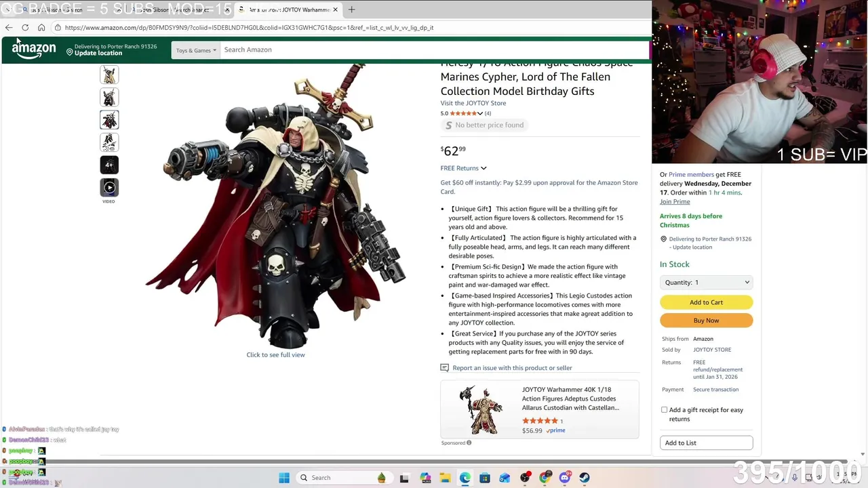
Task: Click the Add to List button
Action: click(x=707, y=443)
